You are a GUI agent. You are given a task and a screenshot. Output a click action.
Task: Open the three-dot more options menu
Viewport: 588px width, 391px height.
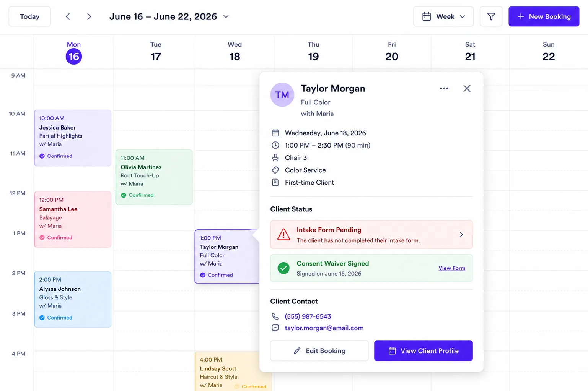point(444,88)
